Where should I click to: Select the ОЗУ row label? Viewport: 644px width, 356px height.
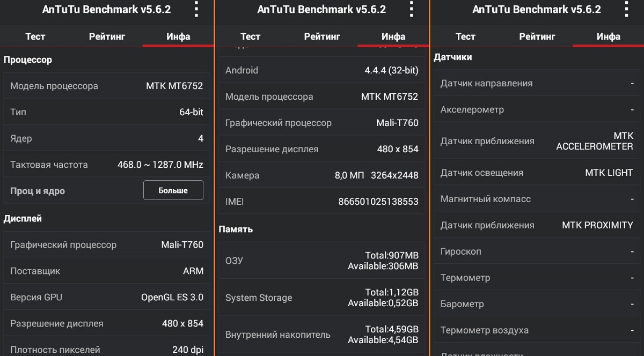click(x=234, y=261)
